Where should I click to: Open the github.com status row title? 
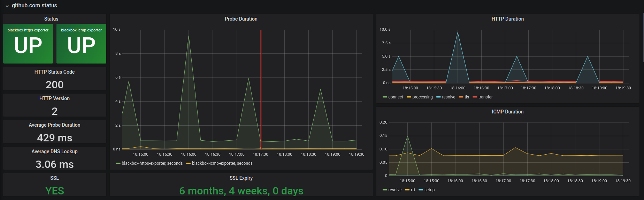pos(34,6)
